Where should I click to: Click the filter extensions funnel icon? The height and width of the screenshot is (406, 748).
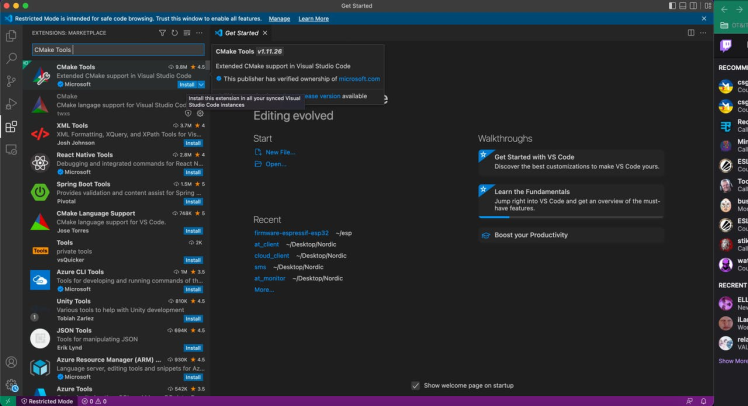[x=162, y=33]
